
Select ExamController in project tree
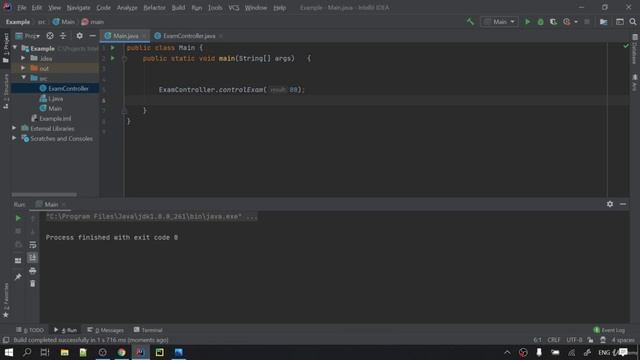(x=68, y=88)
